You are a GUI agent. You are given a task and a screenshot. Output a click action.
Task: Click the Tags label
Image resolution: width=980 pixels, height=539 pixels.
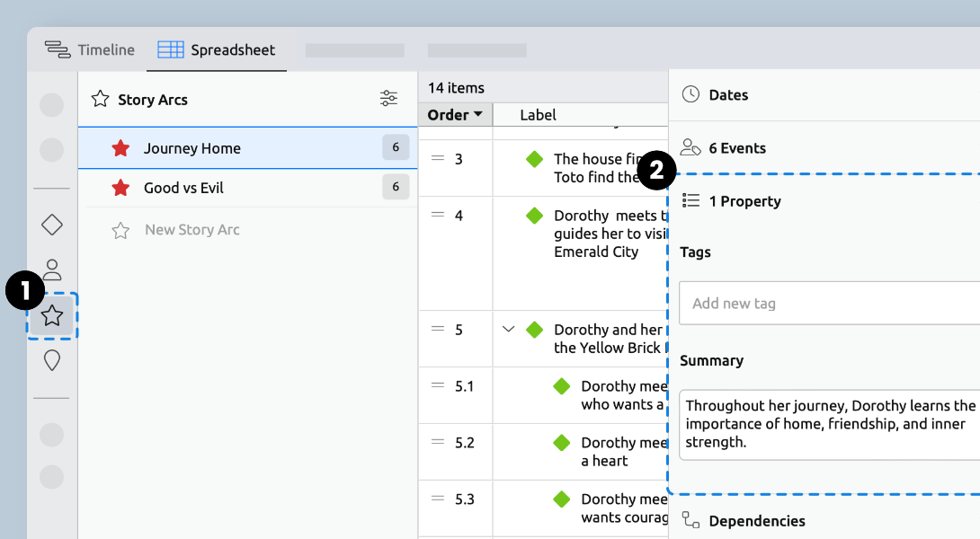pos(696,252)
